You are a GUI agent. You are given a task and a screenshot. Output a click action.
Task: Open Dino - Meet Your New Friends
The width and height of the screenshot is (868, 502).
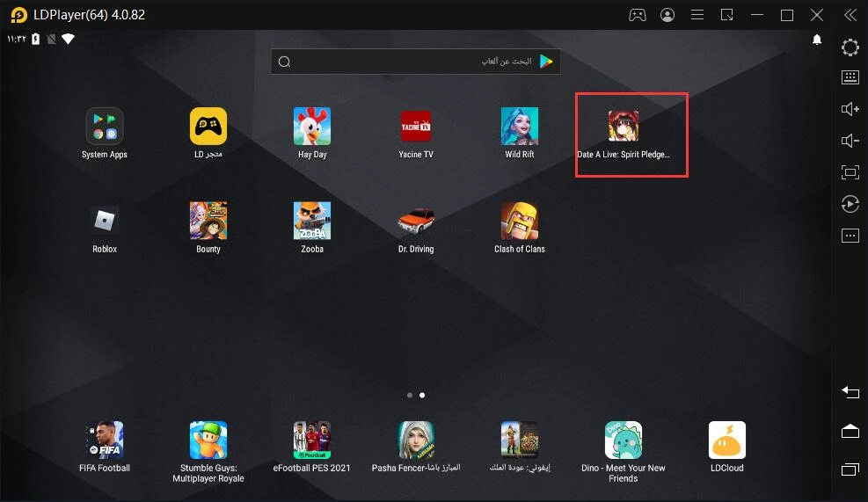pyautogui.click(x=624, y=440)
